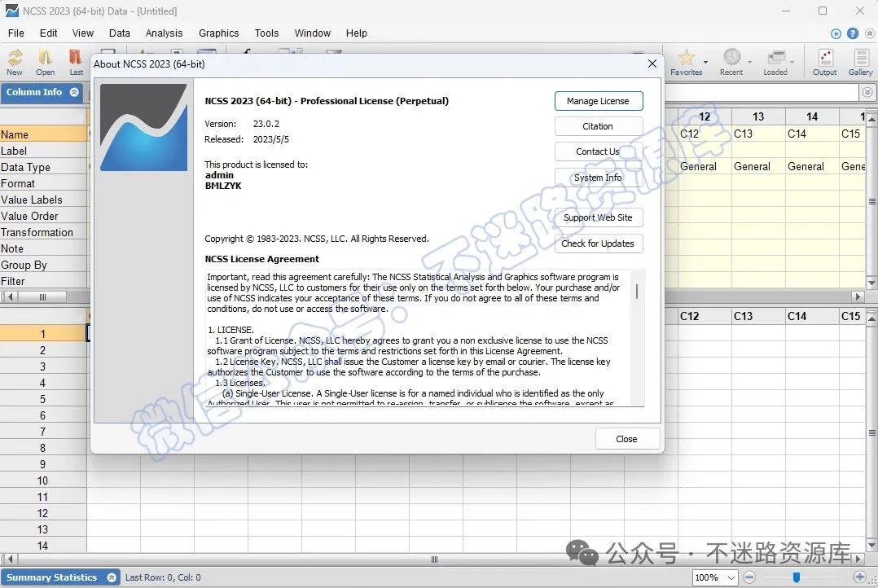The image size is (878, 588).
Task: Open the Window menu
Action: pos(313,33)
